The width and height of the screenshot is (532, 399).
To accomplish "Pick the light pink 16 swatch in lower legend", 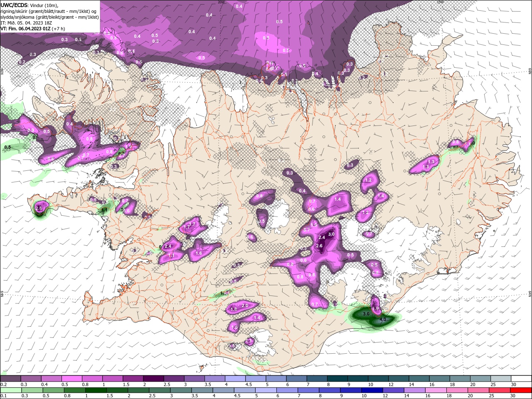I will coord(436,390).
